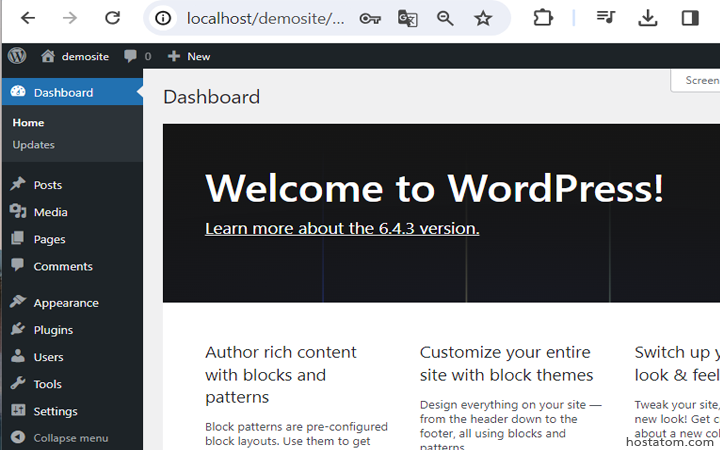Image resolution: width=720 pixels, height=450 pixels.
Task: Show browser downloads icon
Action: point(647,18)
